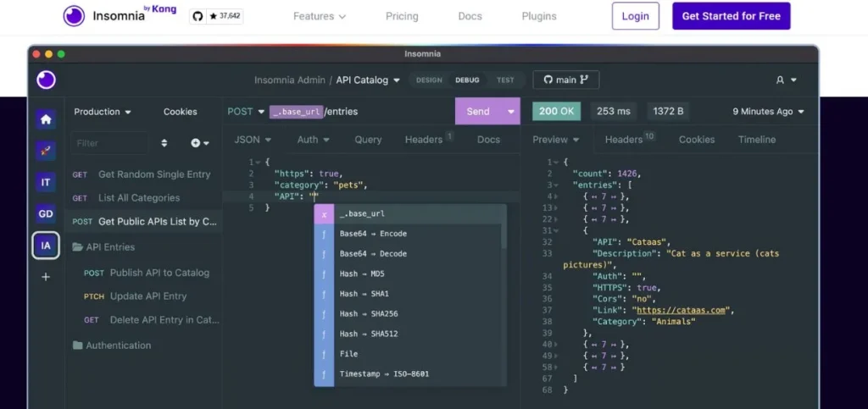
Task: Click the autocomplete list scrollbar
Action: tap(504, 236)
